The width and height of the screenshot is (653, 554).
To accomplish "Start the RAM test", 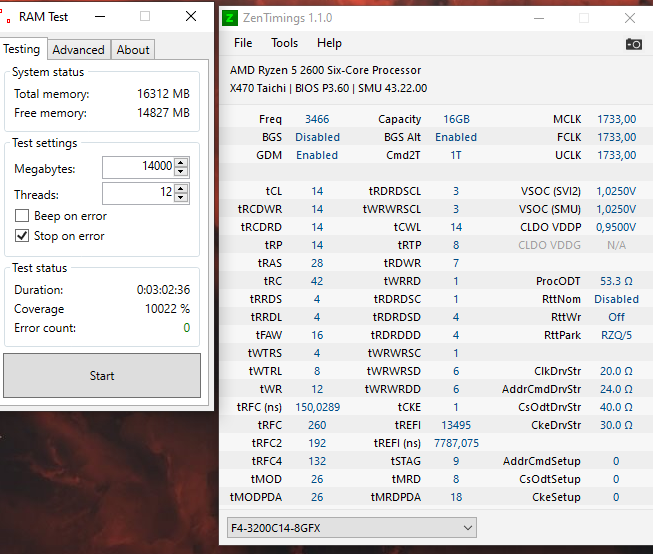I will (102, 376).
